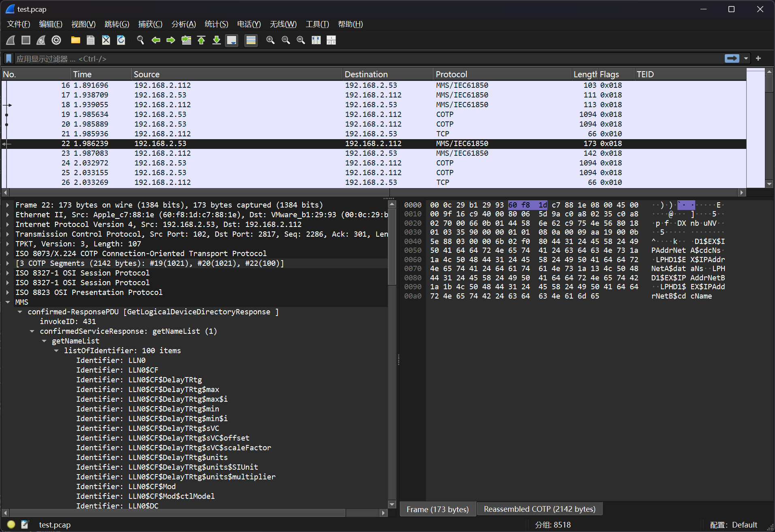Find a packet with magnifier icon
775x532 pixels.
(141, 40)
